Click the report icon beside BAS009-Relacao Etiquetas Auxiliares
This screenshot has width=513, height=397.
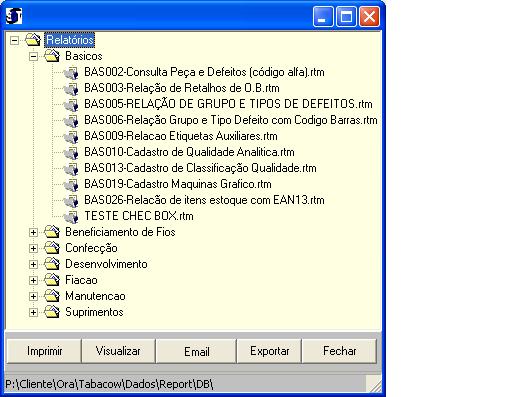71,136
